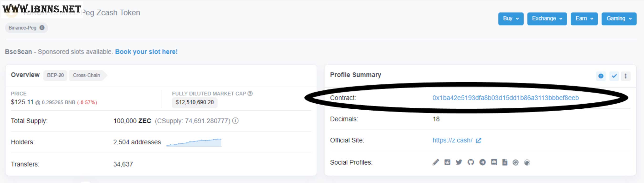Viewport: 644px width, 183px height.
Task: Click the blog pencil icon in Social Profiles
Action: coord(436,162)
